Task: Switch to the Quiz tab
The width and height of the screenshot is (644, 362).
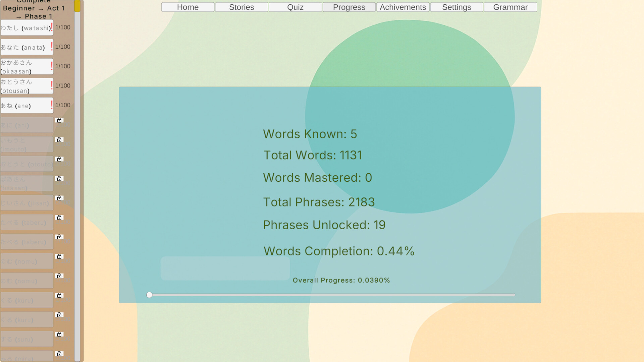Action: 295,7
